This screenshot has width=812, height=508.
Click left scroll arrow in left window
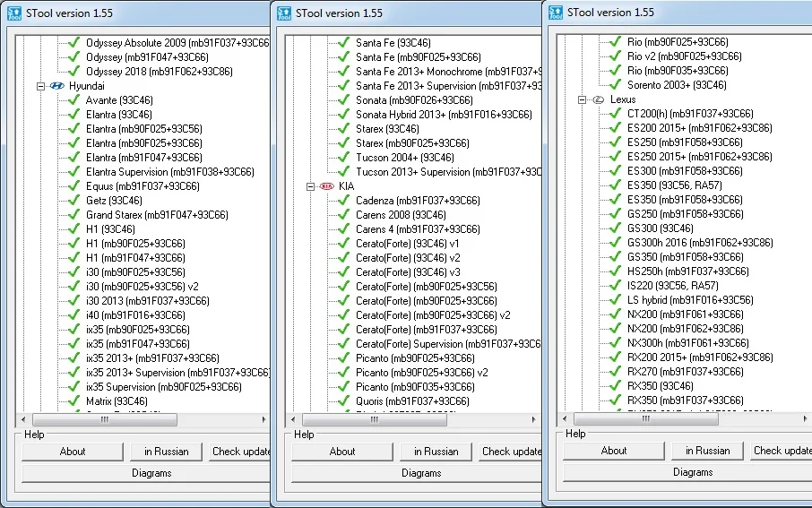pyautogui.click(x=23, y=419)
